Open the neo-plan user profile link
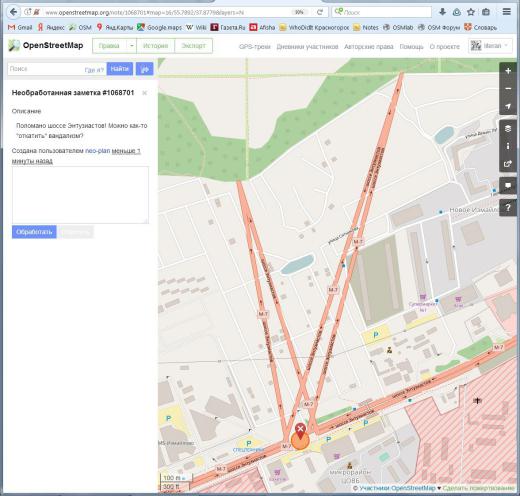 coord(97,151)
